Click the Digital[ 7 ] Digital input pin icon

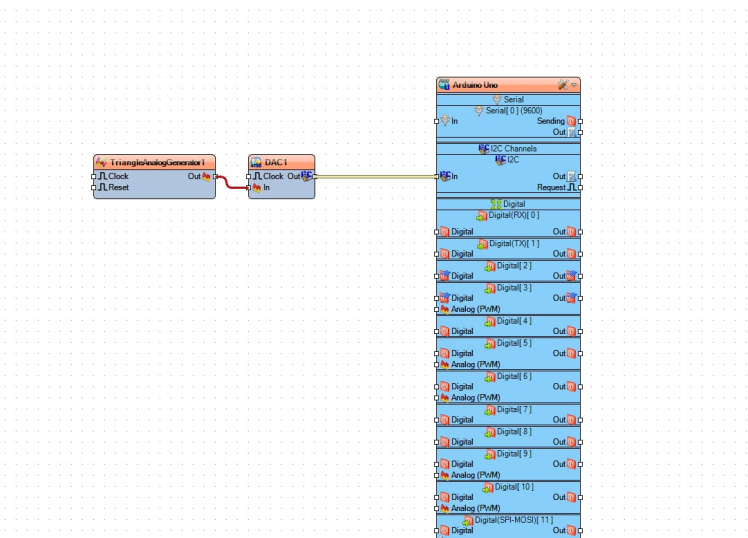point(445,420)
